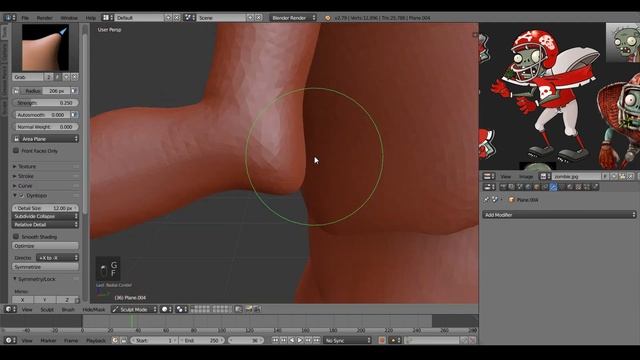Open the Sculpt Mode selector
The width and height of the screenshot is (640, 360).
(134, 309)
